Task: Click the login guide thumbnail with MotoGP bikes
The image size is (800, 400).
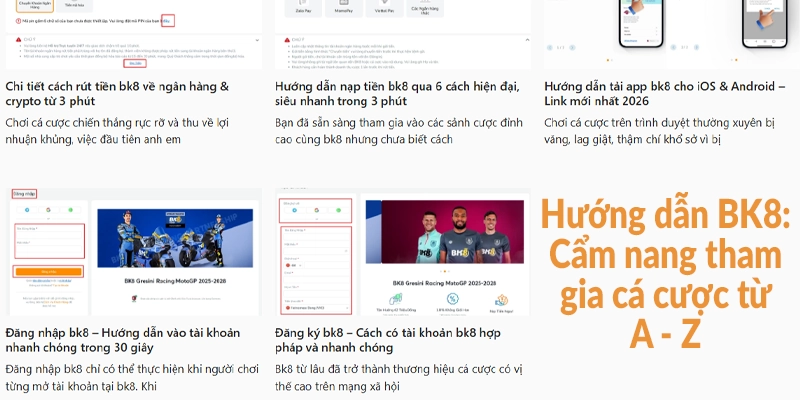Action: [134, 252]
